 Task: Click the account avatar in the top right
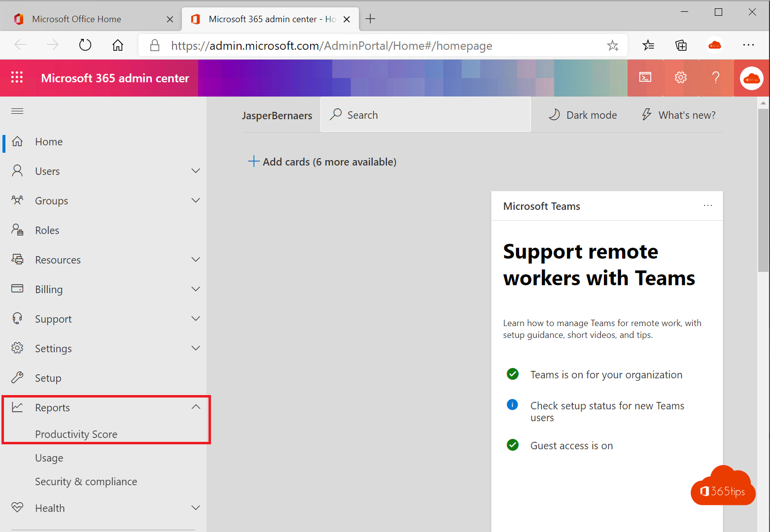[751, 77]
